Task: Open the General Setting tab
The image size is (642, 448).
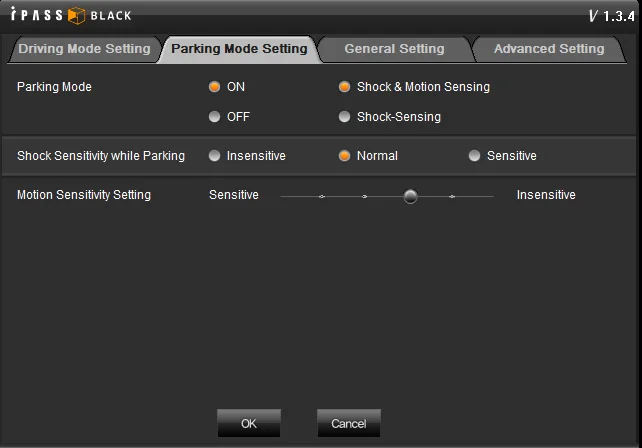Action: point(394,49)
